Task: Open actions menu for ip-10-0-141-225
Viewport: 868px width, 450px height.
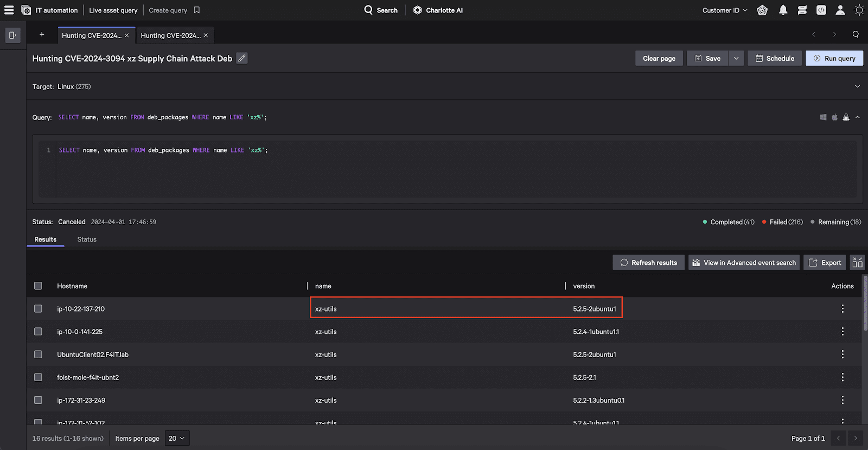Action: pos(843,331)
